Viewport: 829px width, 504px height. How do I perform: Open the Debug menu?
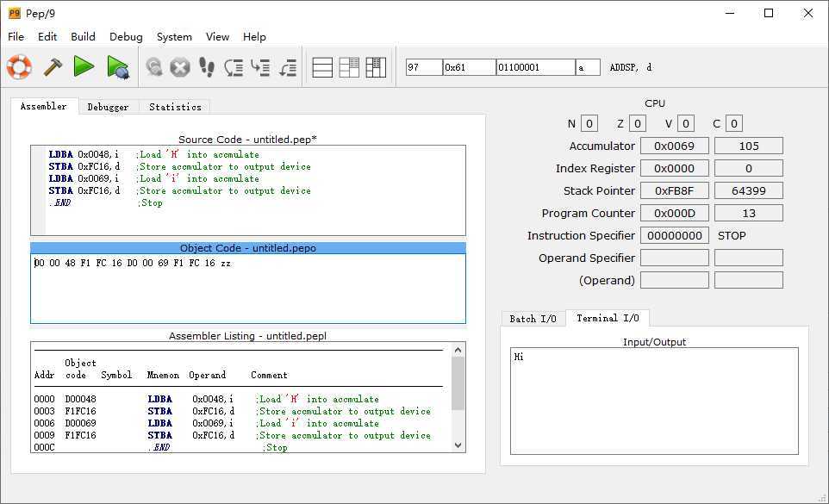pyautogui.click(x=126, y=36)
